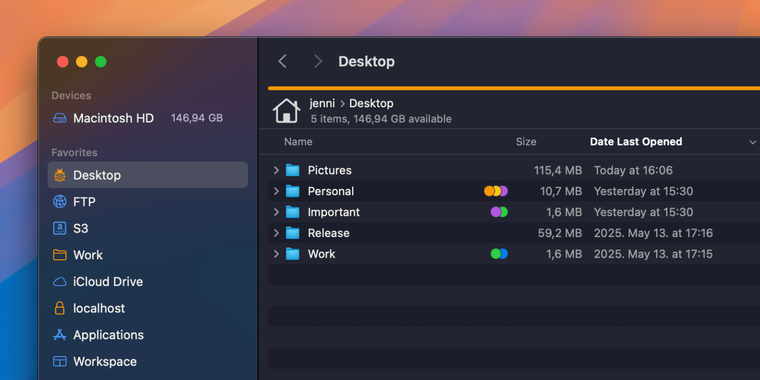This screenshot has width=760, height=380.
Task: Click the Macintosh HD drive icon
Action: point(60,118)
